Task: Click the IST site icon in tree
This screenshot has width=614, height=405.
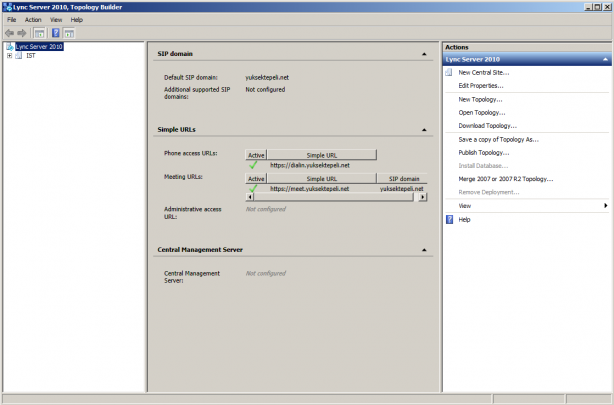Action: click(x=18, y=56)
